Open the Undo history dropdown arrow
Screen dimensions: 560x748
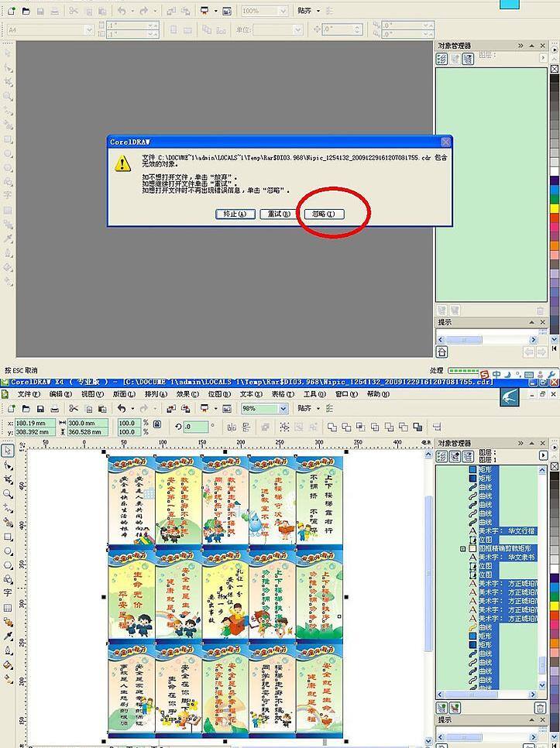pyautogui.click(x=132, y=409)
